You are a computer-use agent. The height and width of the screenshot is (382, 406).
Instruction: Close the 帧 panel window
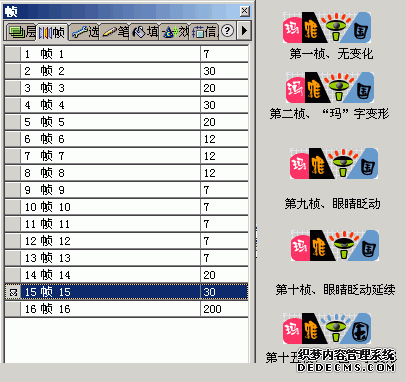[x=245, y=11]
